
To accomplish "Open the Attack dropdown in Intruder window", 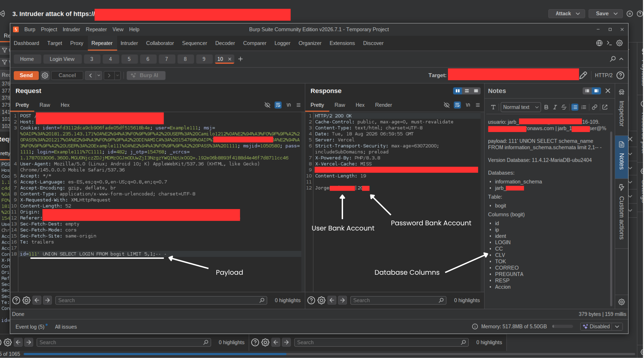I will [x=567, y=13].
